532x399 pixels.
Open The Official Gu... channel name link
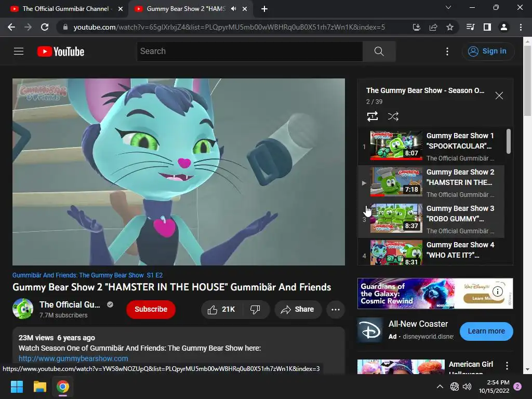coord(70,304)
